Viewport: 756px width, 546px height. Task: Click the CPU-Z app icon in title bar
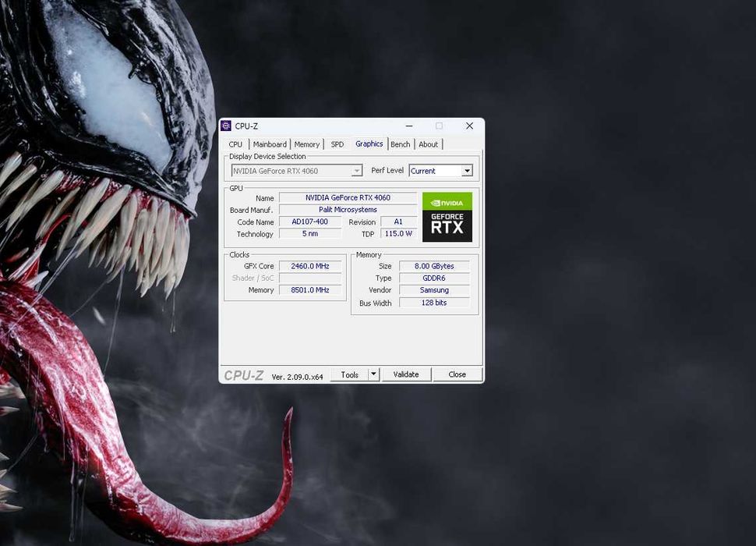226,126
